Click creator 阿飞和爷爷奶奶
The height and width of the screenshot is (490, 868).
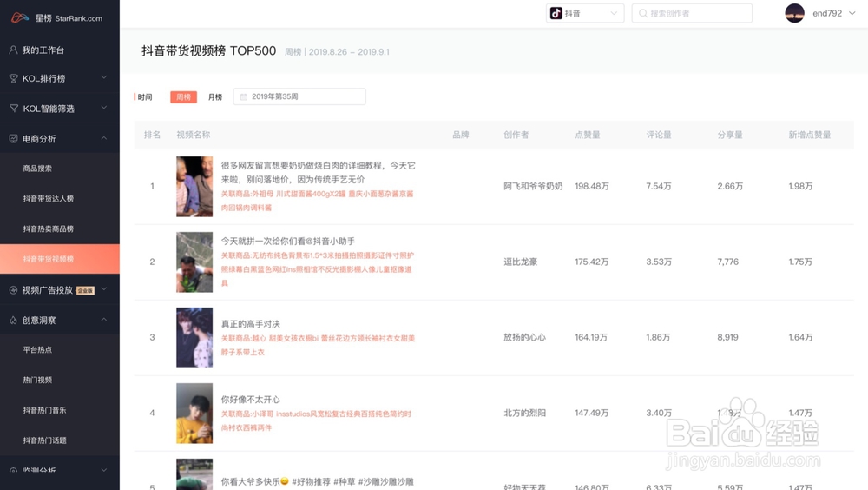pos(533,186)
